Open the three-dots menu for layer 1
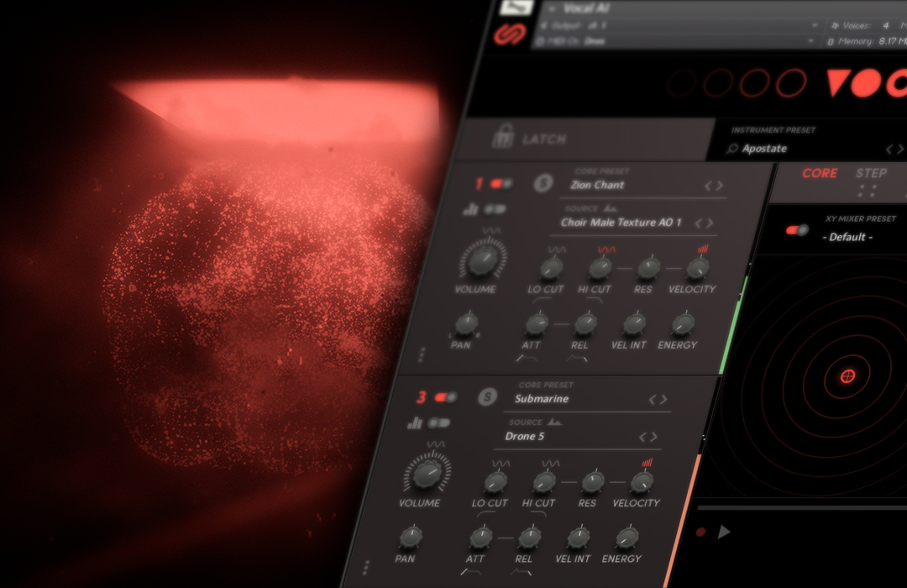This screenshot has height=588, width=907. click(422, 354)
